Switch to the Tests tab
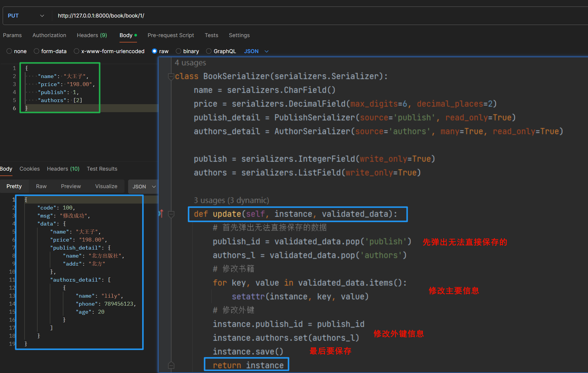Viewport: 588px width, 373px height. [x=211, y=35]
